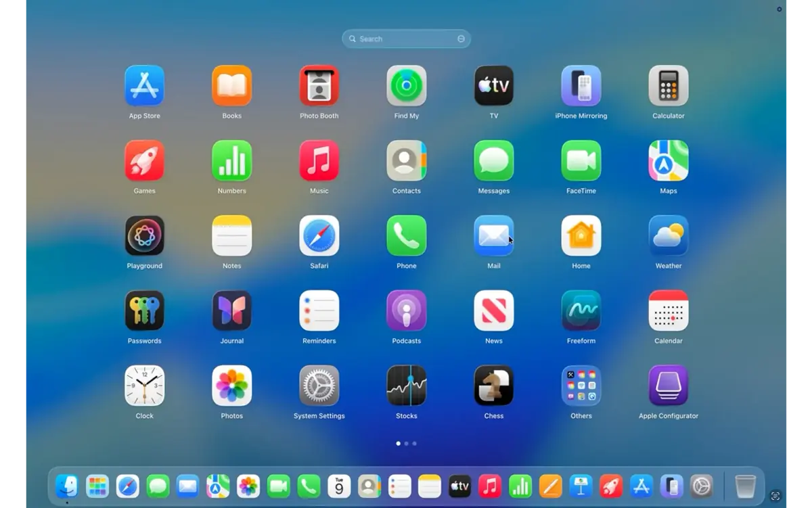Launch Maps from the Dock
The height and width of the screenshot is (508, 812).
point(218,486)
